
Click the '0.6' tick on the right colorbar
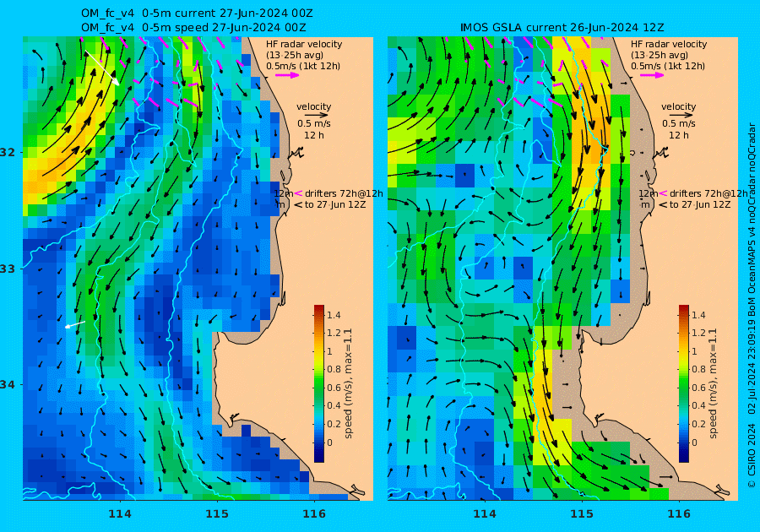(698, 388)
